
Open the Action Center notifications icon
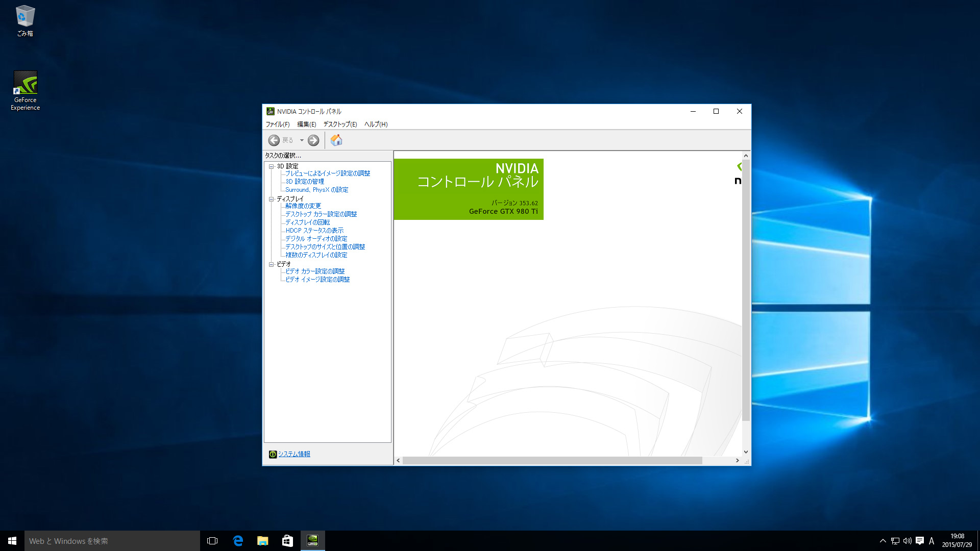[920, 541]
